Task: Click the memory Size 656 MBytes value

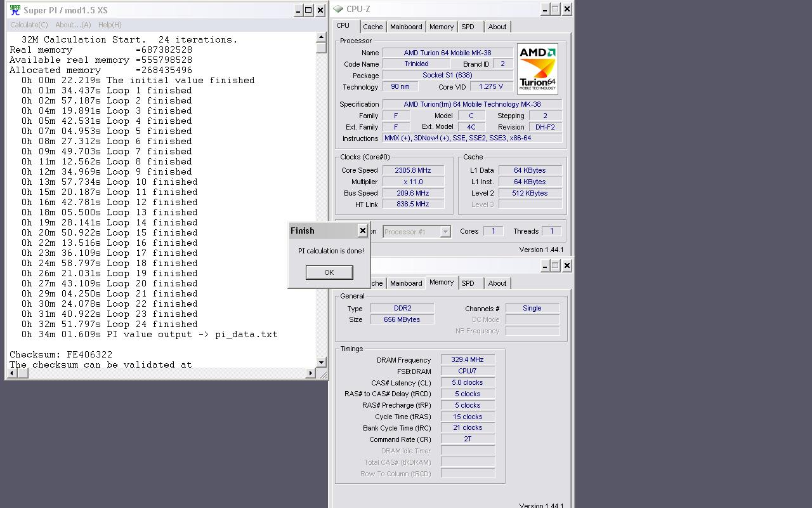Action: [x=402, y=319]
